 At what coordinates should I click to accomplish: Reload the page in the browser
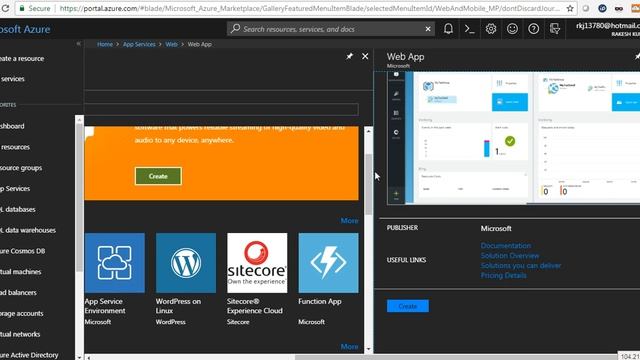[4, 8]
